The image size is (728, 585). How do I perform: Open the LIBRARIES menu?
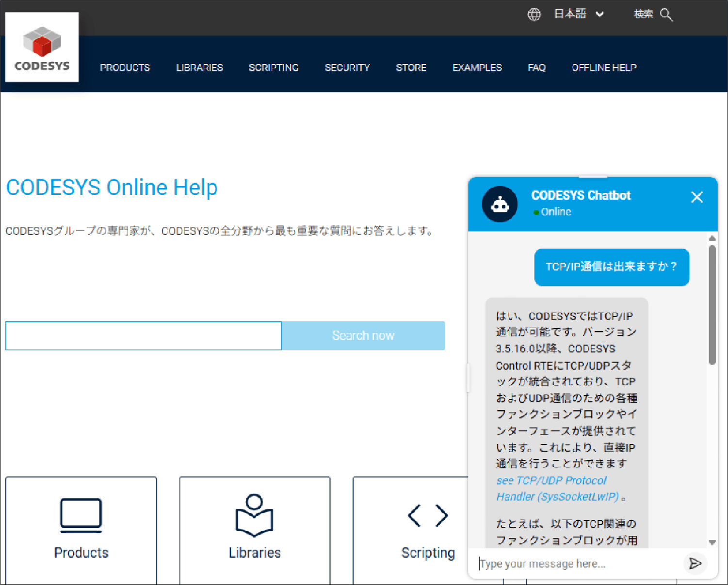(x=199, y=67)
